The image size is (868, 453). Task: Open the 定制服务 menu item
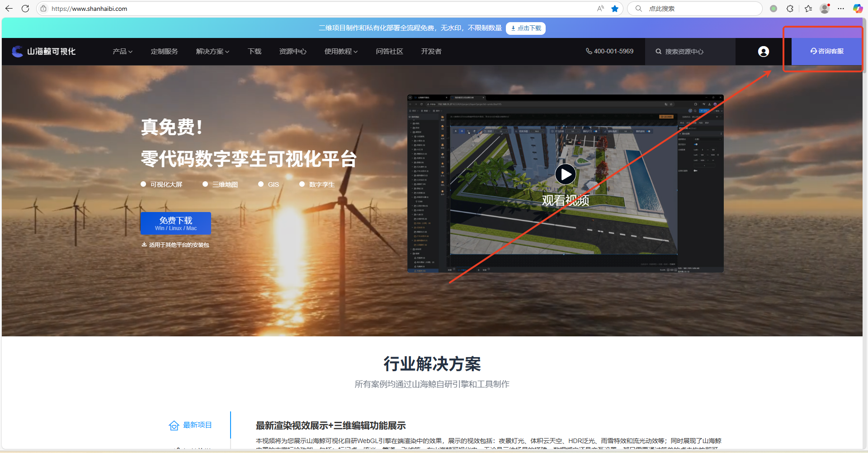(x=164, y=52)
